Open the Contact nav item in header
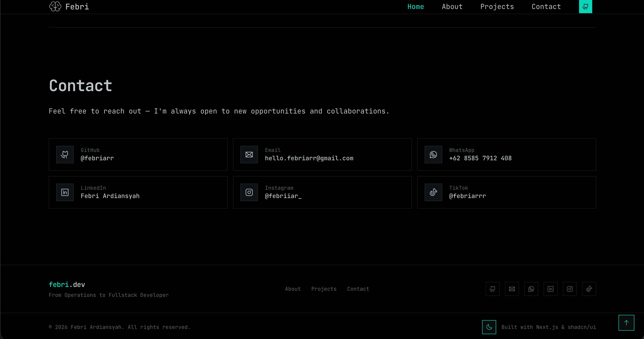This screenshot has width=644, height=339. 546,7
